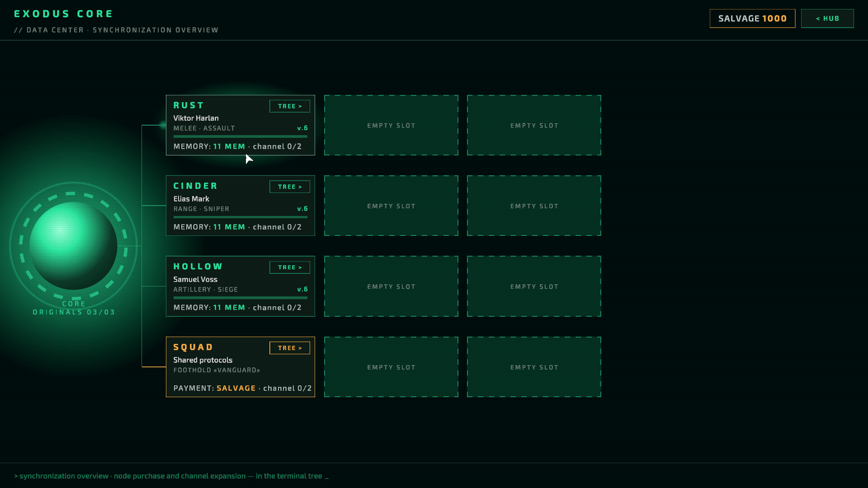The image size is (868, 488).
Task: Click ARTILLERY · SIEGE class label
Action: click(206, 289)
